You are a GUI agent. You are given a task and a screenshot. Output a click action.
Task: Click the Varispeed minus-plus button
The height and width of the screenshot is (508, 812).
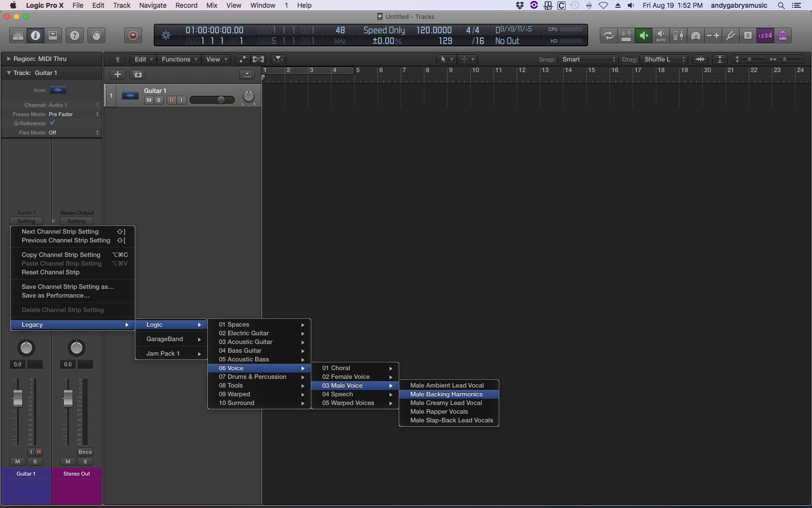(x=713, y=35)
